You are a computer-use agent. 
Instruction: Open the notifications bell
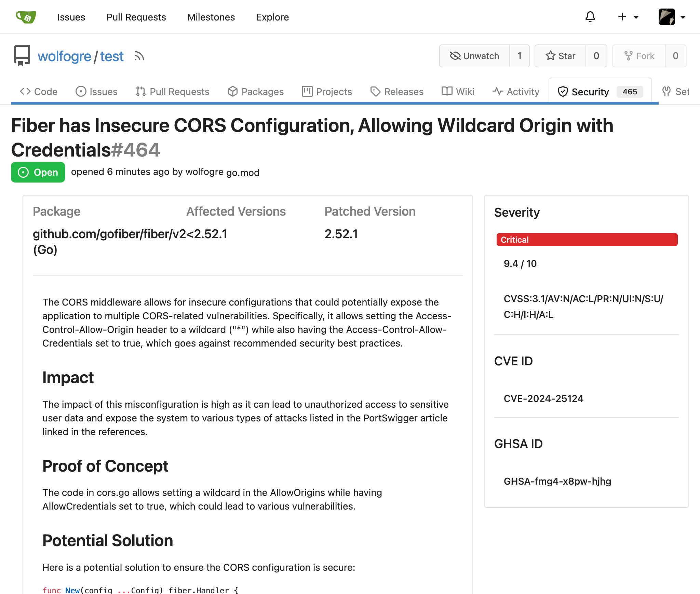(590, 17)
